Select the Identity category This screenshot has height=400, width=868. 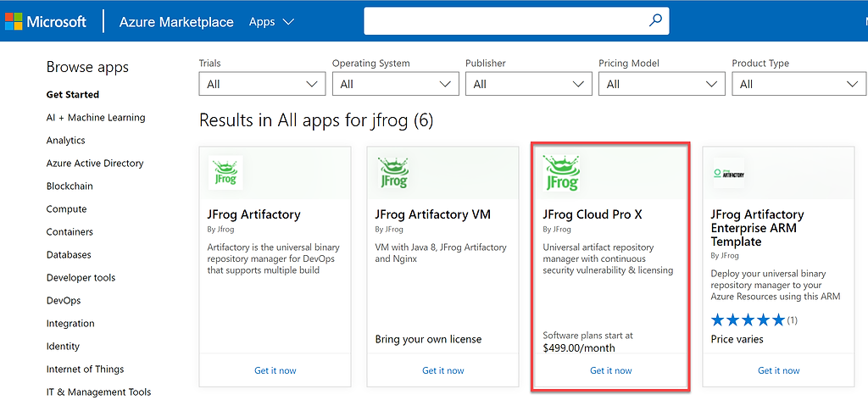point(63,347)
